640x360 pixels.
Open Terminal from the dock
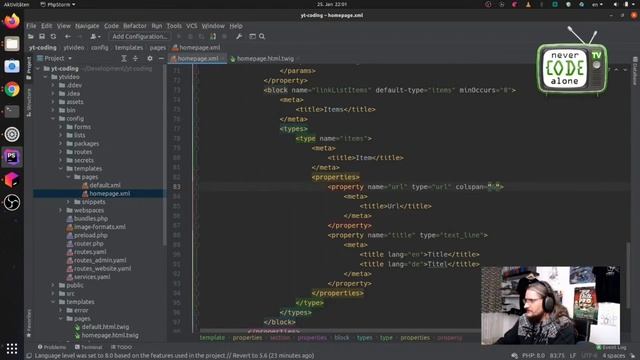click(12, 111)
